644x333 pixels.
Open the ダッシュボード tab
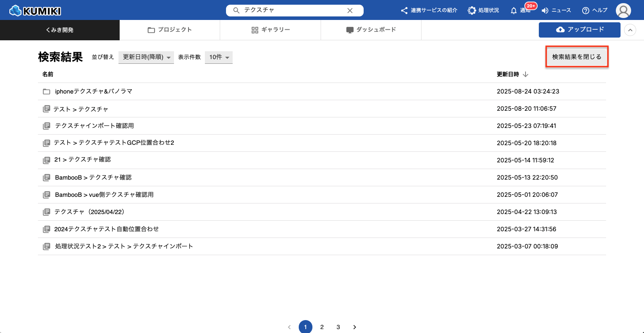[371, 30]
